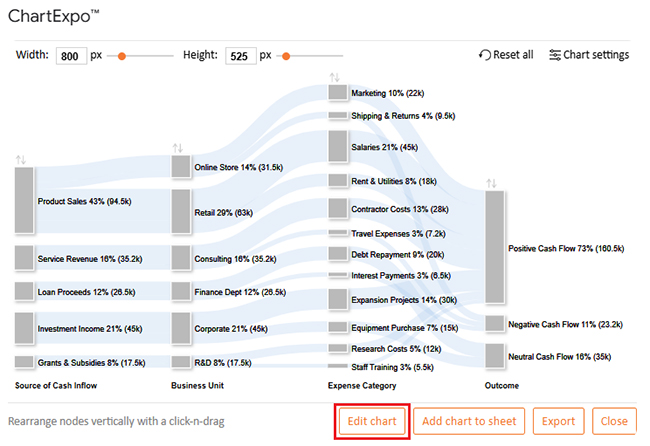The width and height of the screenshot is (650, 446).
Task: Click sort arrows above Expense Category column
Action: [336, 77]
